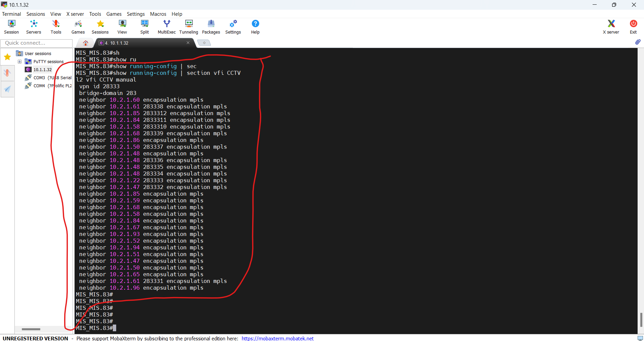Open the Servers panel

click(x=33, y=27)
